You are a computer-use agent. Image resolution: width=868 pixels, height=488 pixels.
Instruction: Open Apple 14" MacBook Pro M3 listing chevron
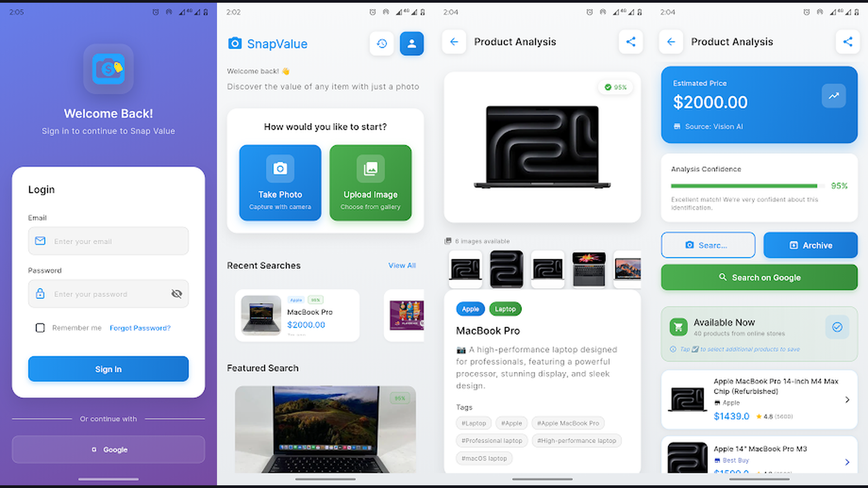847,462
